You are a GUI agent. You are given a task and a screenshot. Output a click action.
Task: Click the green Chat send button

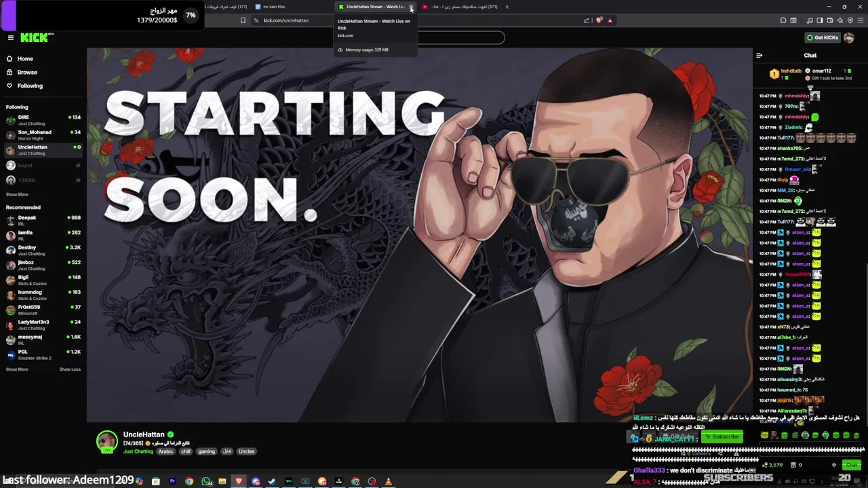852,465
